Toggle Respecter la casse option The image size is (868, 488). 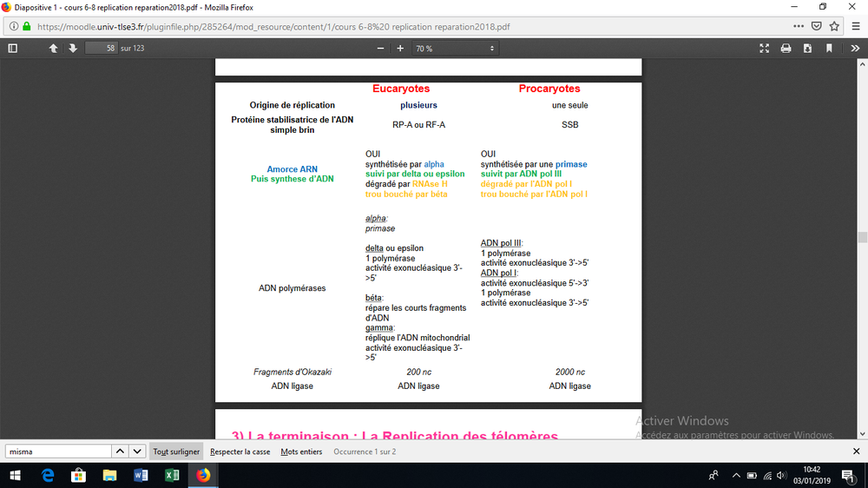[x=240, y=452]
